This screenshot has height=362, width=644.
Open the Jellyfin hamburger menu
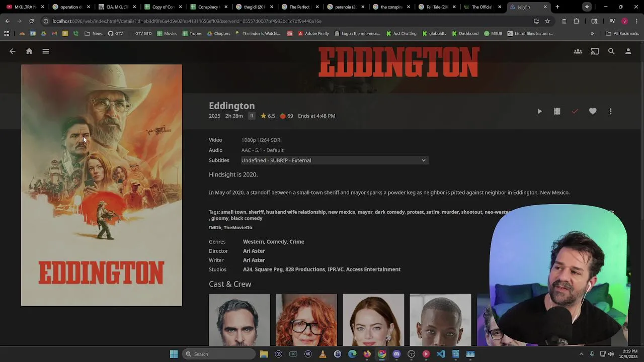click(46, 51)
